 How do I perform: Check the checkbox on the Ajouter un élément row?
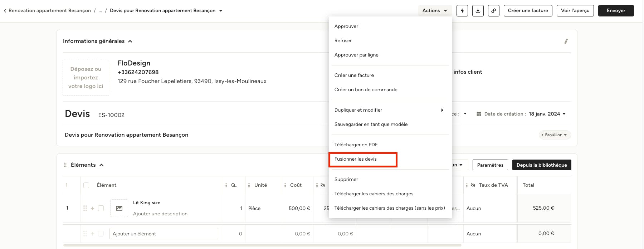(101, 234)
